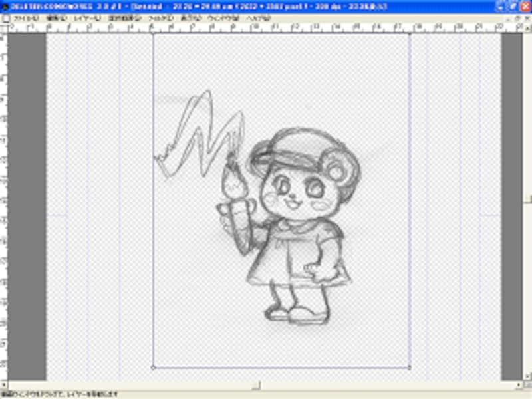Click the bottom-right transform handle of the layer

pos(409,368)
